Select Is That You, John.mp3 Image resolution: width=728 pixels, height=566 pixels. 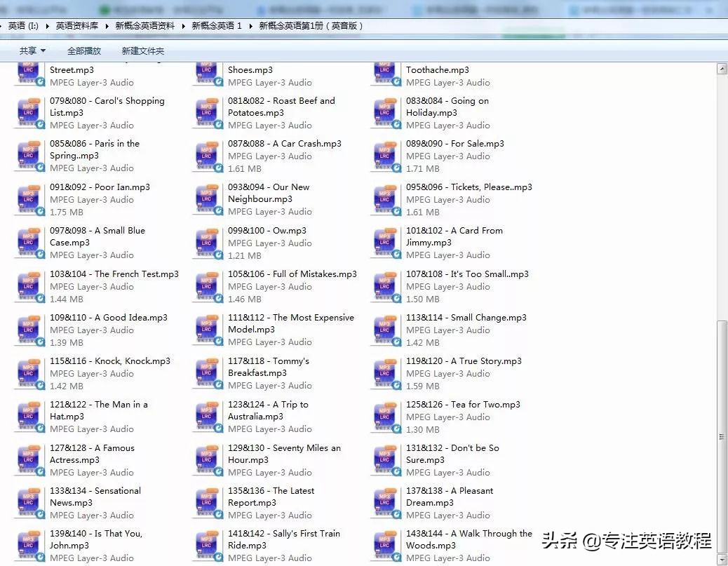point(95,539)
